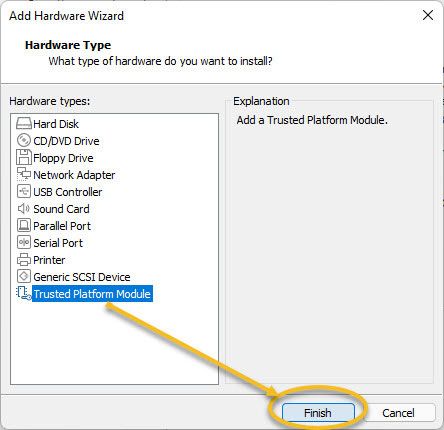This screenshot has width=444, height=430.
Task: Select the Generic SCSI Device icon
Action: 24,276
